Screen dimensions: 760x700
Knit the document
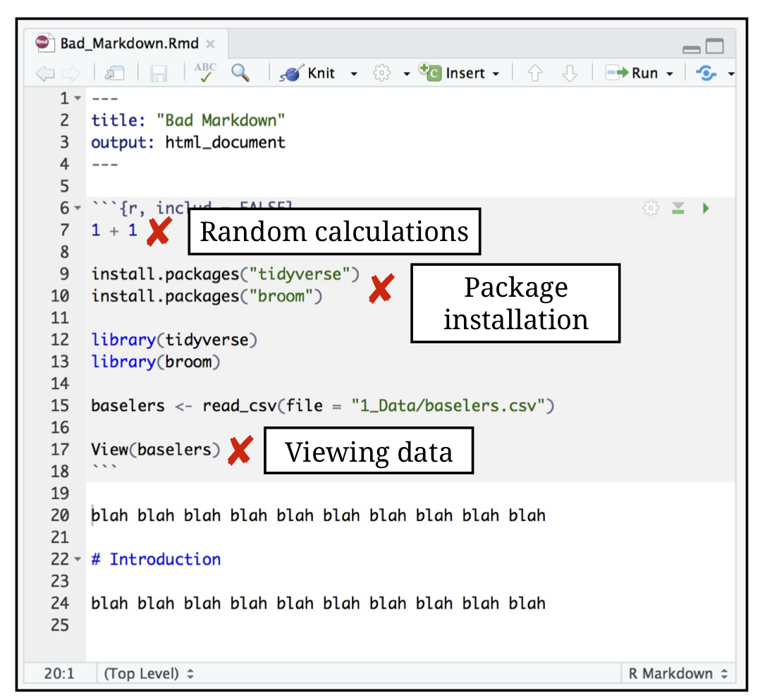pos(307,73)
